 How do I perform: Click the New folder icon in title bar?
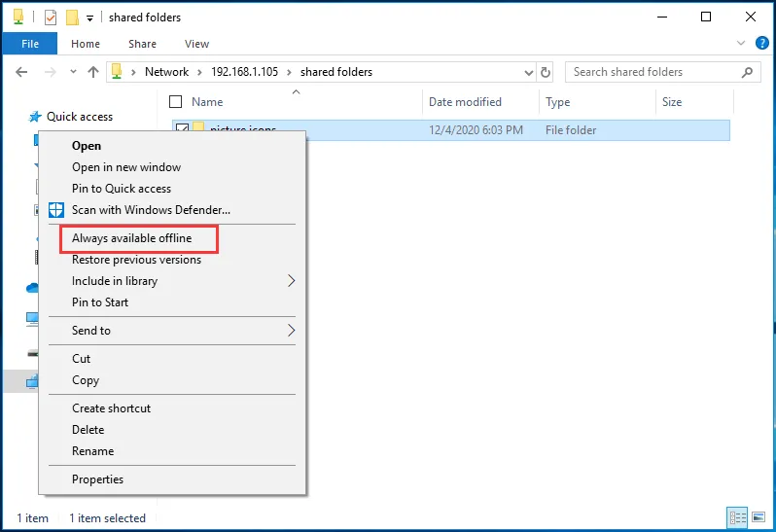coord(72,18)
